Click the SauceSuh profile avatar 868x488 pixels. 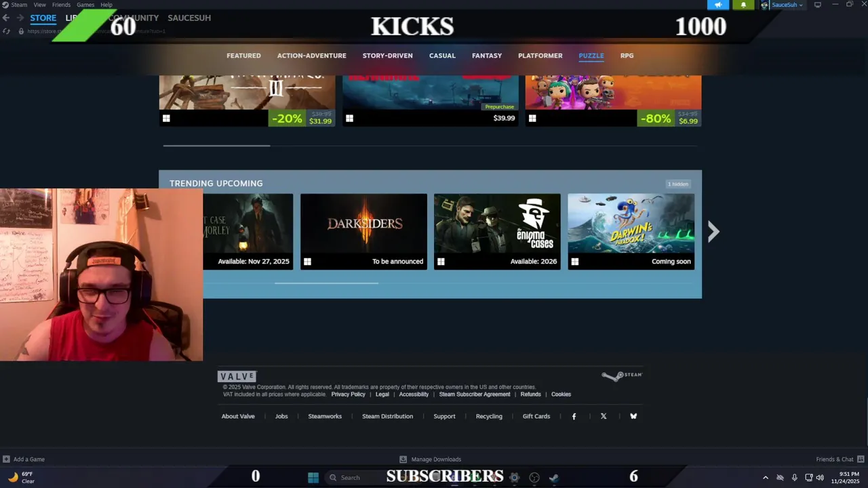tap(765, 5)
